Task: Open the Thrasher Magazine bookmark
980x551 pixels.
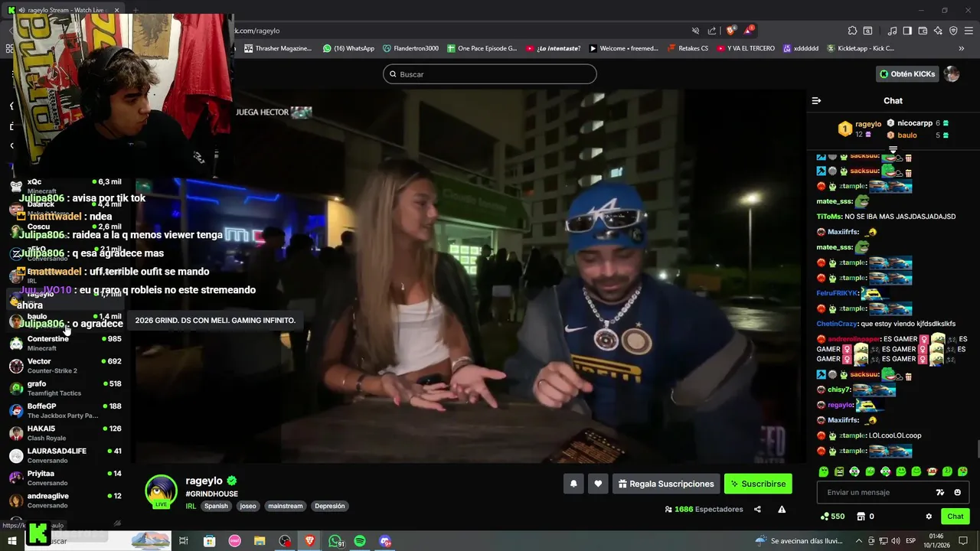Action: click(x=277, y=48)
